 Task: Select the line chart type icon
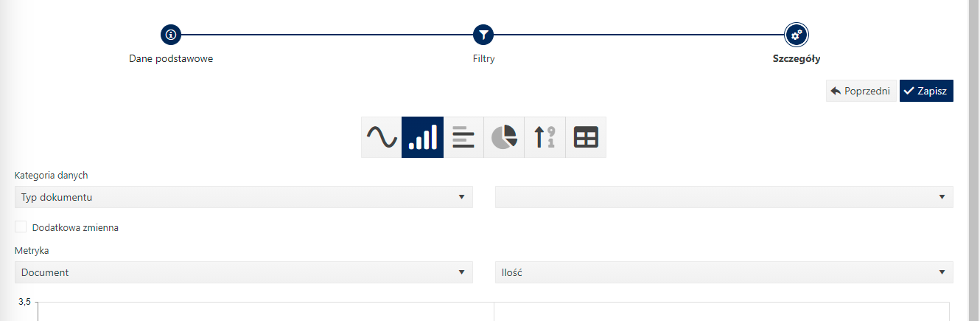[382, 137]
